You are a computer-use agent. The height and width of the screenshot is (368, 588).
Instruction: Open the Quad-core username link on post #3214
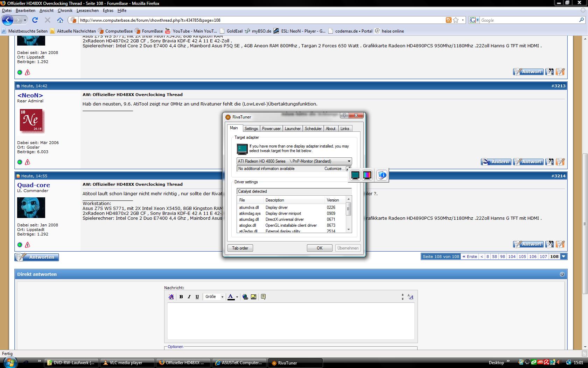coord(34,185)
